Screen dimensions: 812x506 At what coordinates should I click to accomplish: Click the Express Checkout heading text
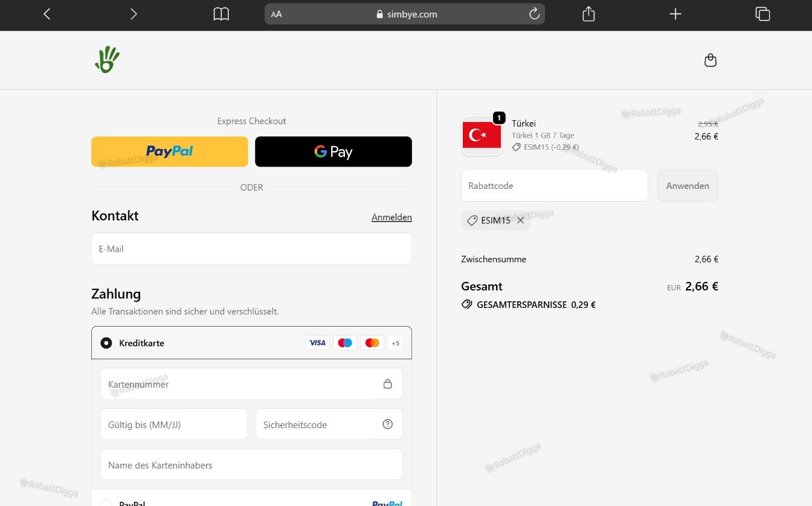click(x=252, y=121)
